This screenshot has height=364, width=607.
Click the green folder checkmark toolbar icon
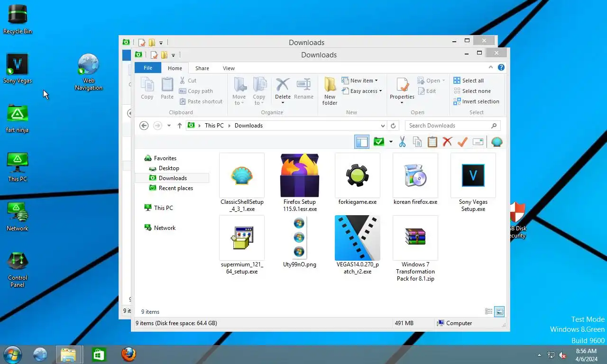(379, 142)
